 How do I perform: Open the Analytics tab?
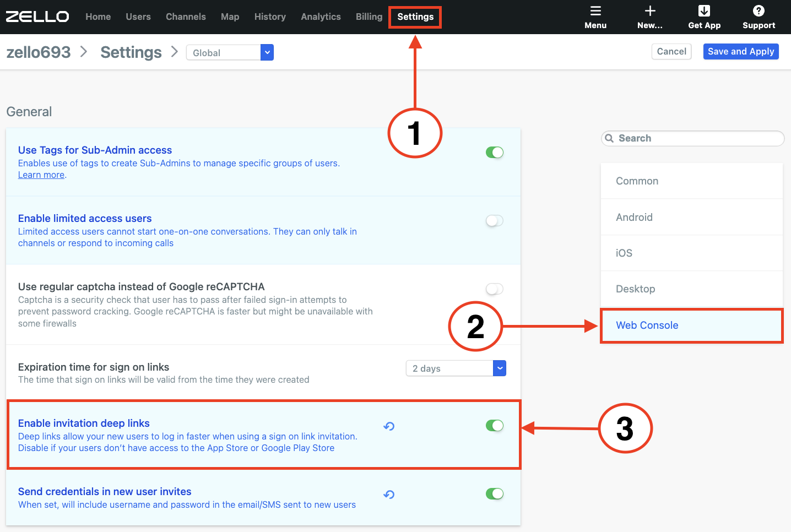(321, 17)
